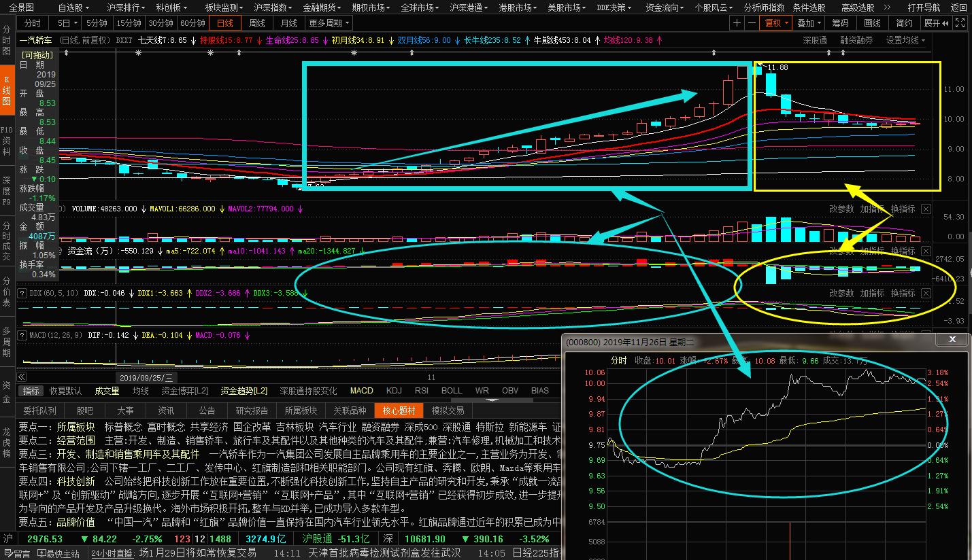Open 分时成交 in the sidebar

tap(7, 241)
